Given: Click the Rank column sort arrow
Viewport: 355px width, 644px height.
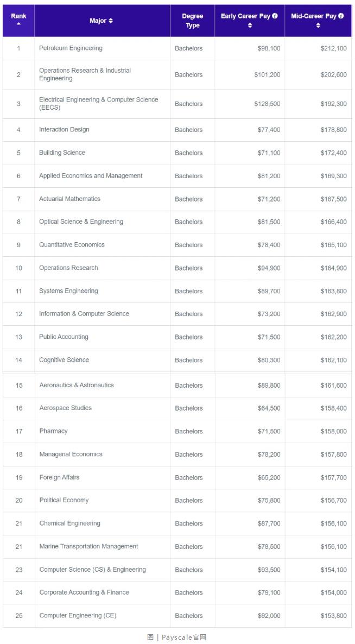Looking at the screenshot, I should (x=18, y=23).
